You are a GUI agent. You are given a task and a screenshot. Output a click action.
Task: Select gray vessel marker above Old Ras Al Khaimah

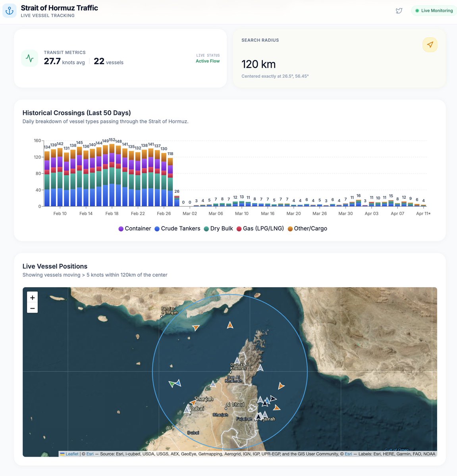237,361
